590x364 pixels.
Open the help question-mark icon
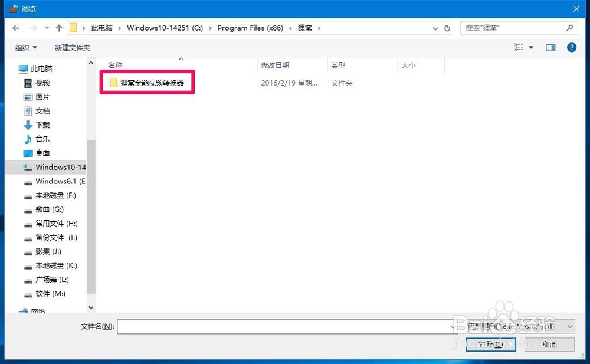tap(571, 47)
